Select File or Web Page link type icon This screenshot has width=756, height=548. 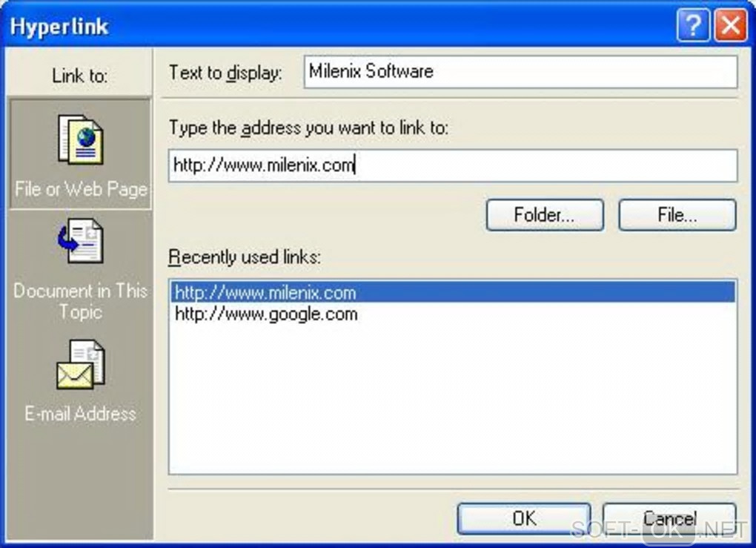(81, 139)
